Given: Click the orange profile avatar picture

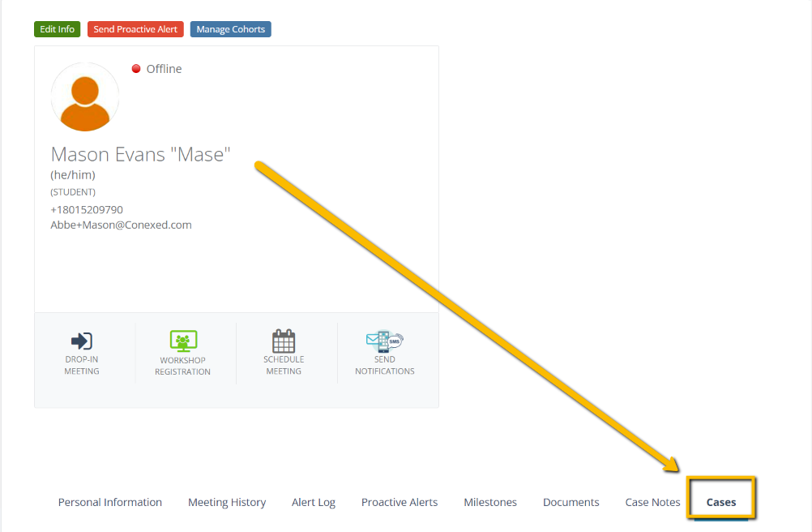Looking at the screenshot, I should pos(85,97).
